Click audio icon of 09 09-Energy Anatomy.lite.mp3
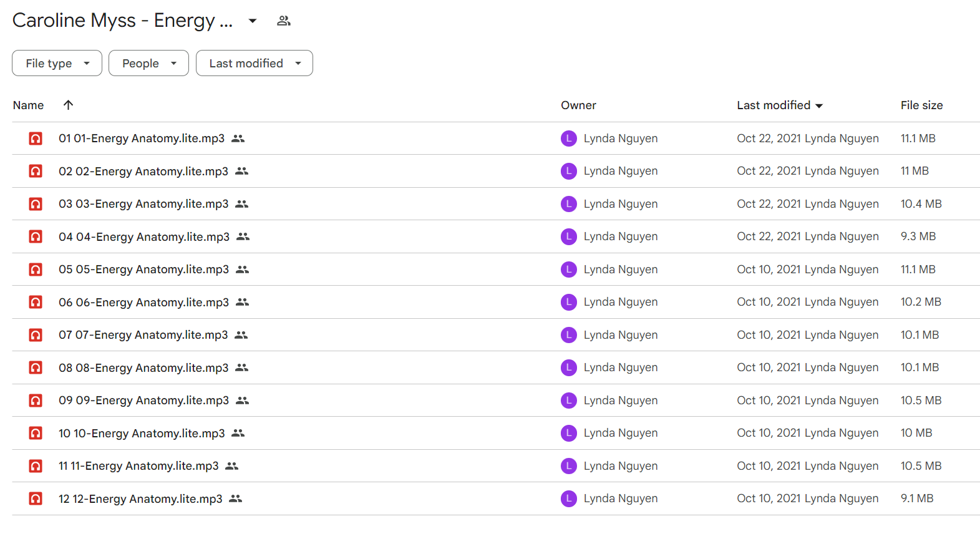Image resolution: width=980 pixels, height=549 pixels. pyautogui.click(x=36, y=401)
